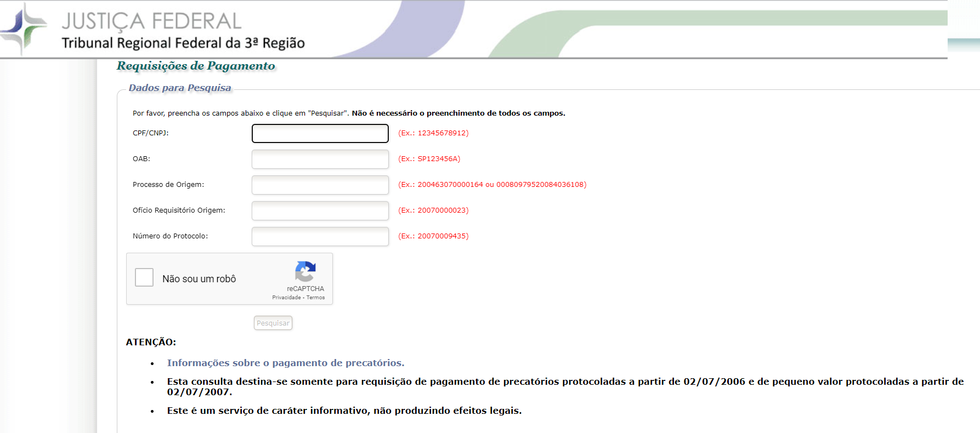Check the "Não sou um robô" checkbox
Viewport: 980px width, 433px height.
coord(144,277)
